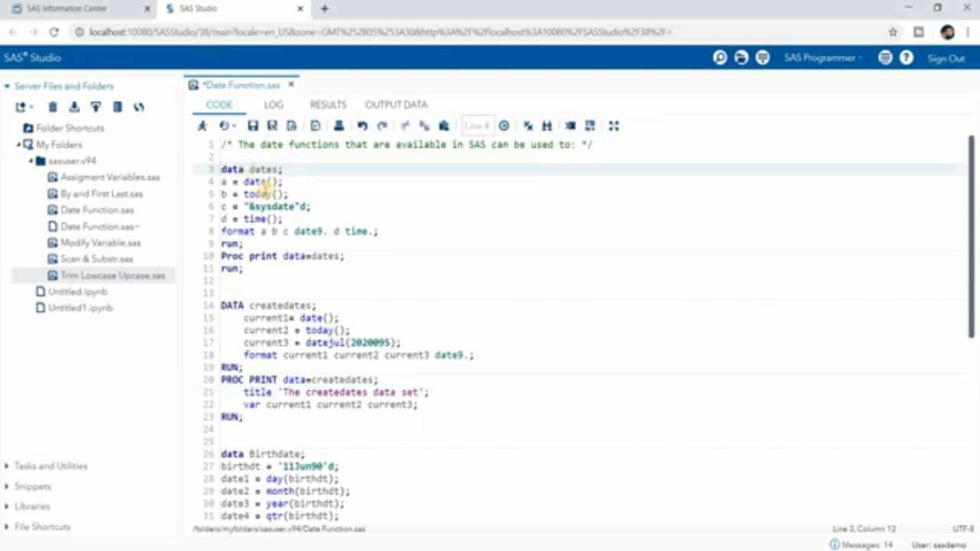Click the Print toolbar icon in the code editor

click(338, 126)
